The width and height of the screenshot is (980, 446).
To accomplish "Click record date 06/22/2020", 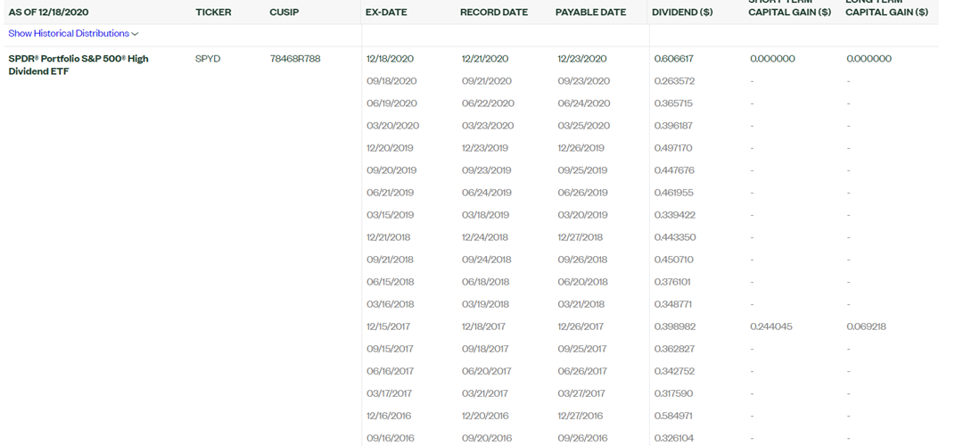I will [x=488, y=103].
